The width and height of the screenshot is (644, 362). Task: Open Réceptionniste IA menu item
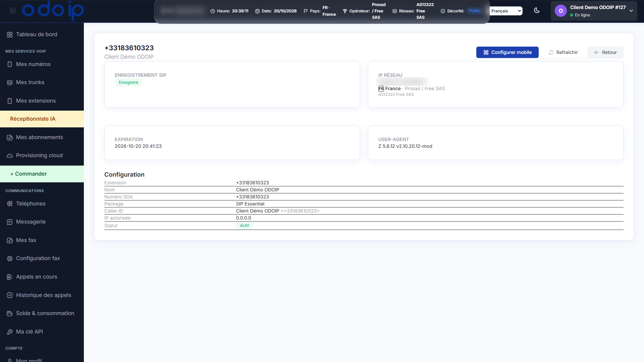click(42, 119)
